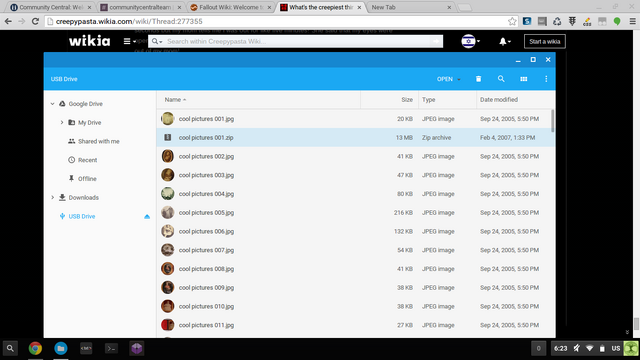Collapse the Google Drive tree
640x360 pixels.
click(x=53, y=104)
